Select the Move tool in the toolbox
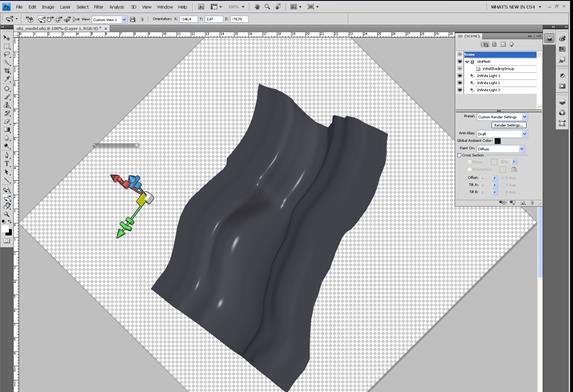573x392 pixels. pyautogui.click(x=7, y=38)
